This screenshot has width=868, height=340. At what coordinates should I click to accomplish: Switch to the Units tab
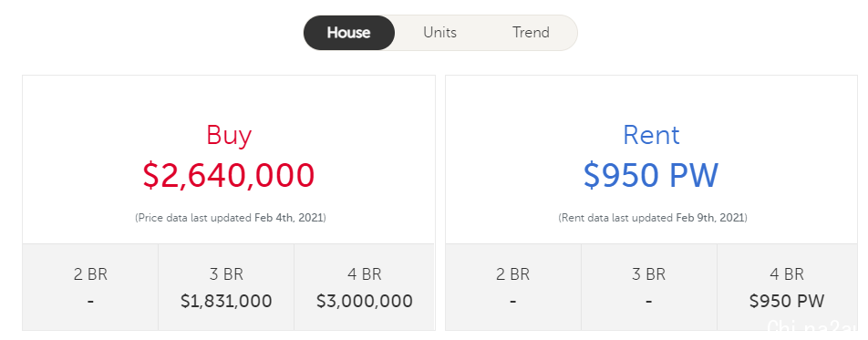click(440, 33)
